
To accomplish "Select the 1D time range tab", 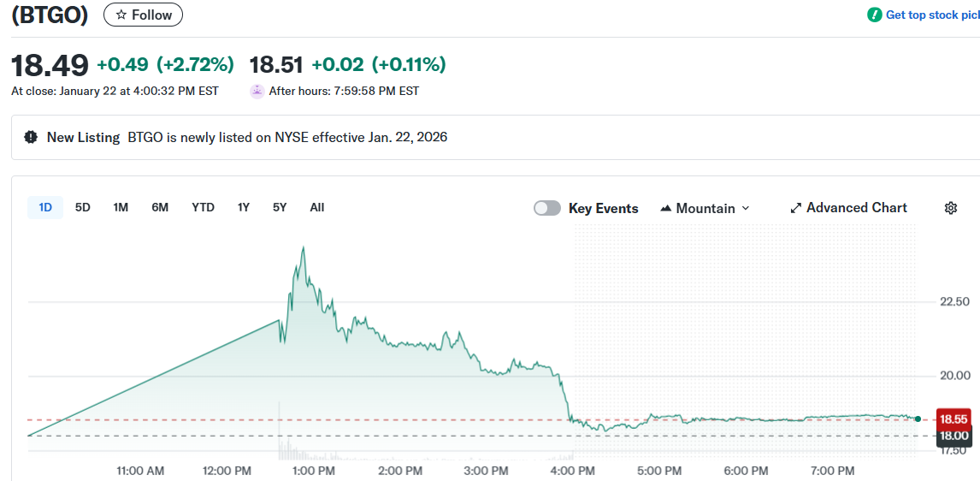I will pyautogui.click(x=45, y=207).
